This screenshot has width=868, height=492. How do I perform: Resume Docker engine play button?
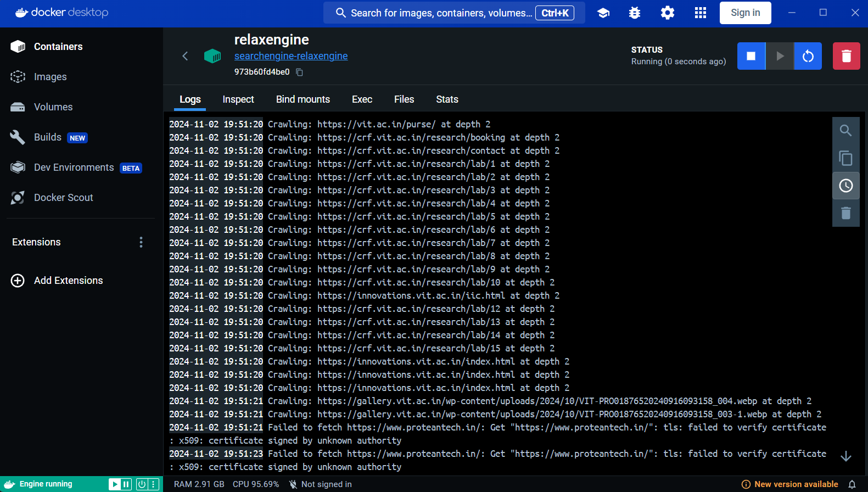point(114,484)
